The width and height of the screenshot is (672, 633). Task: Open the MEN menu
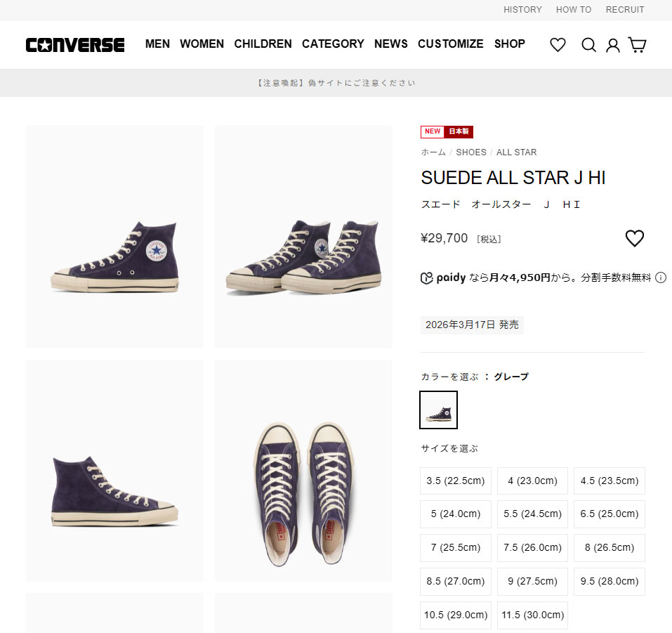point(157,44)
